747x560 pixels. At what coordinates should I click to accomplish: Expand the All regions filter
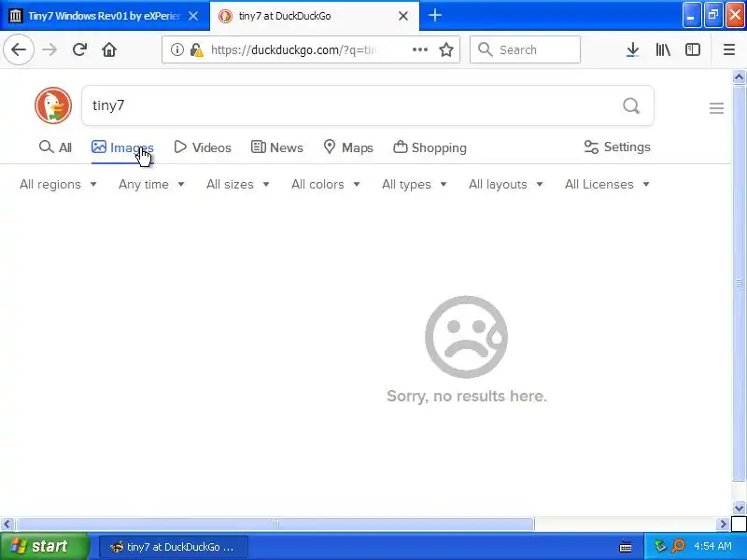[58, 184]
